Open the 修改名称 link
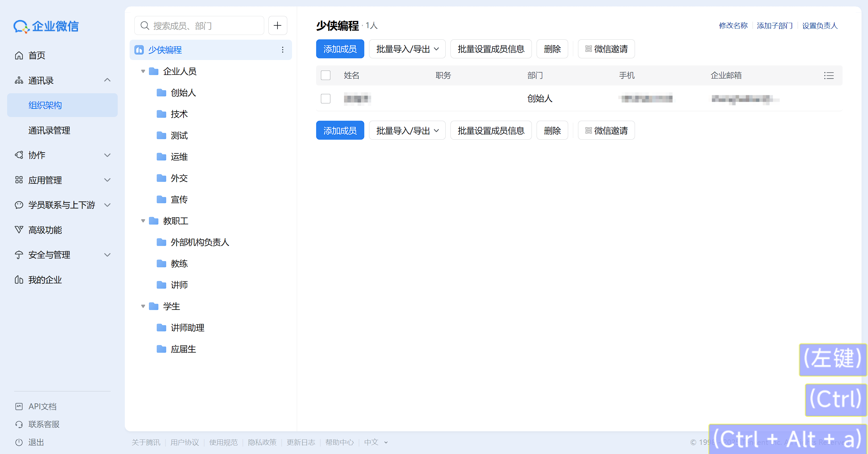The image size is (868, 454). tap(733, 25)
